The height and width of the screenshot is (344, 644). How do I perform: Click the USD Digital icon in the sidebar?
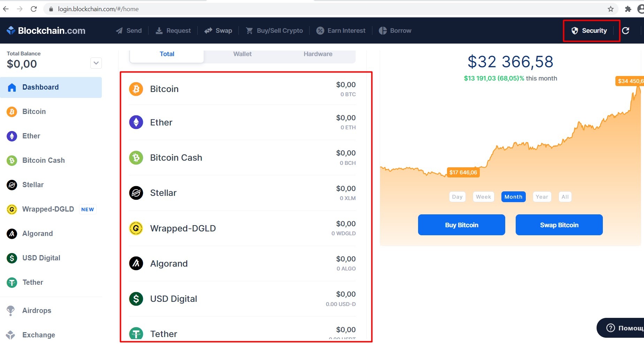click(12, 258)
